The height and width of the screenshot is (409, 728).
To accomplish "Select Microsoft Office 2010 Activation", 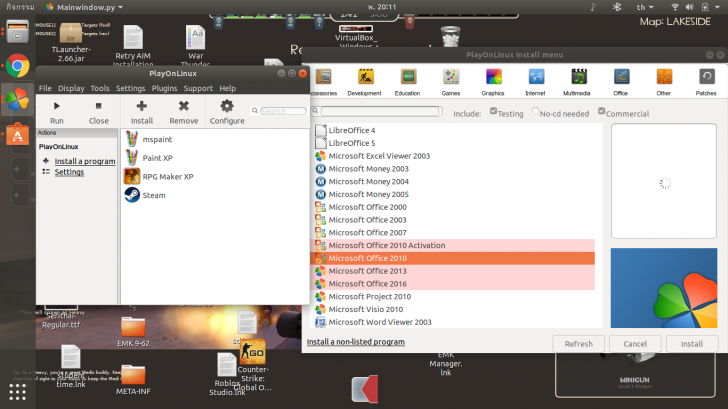I will [452, 245].
